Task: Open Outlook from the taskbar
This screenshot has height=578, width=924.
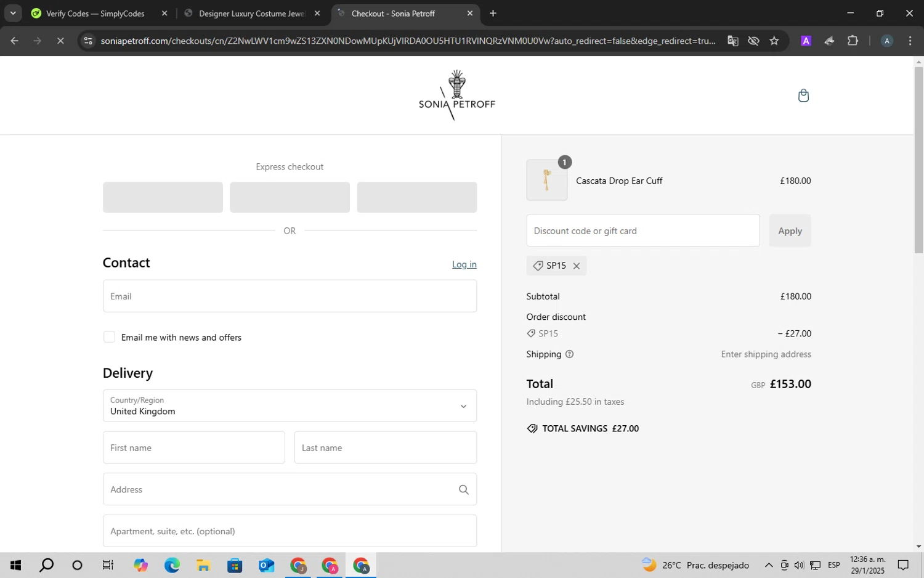Action: (x=266, y=565)
